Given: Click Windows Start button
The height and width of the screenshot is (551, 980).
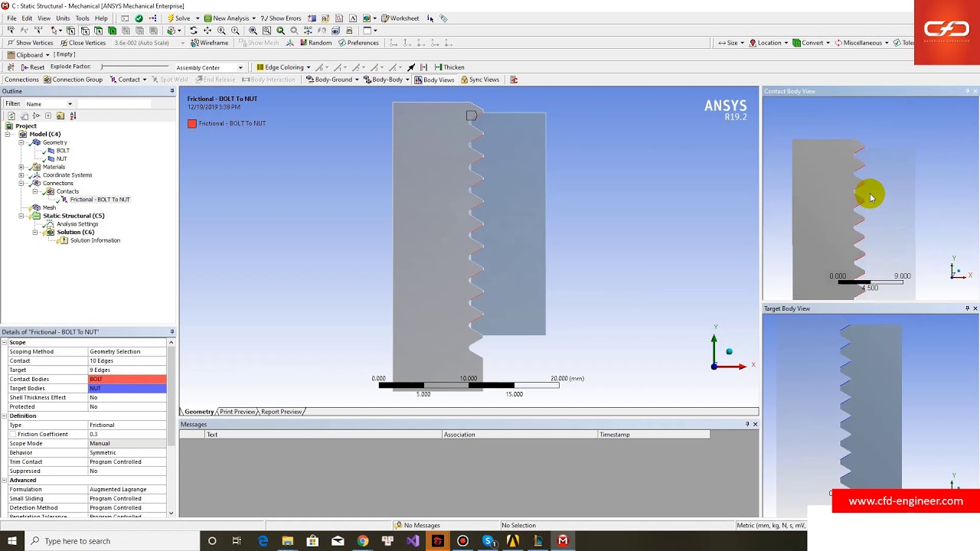Looking at the screenshot, I should [x=12, y=541].
